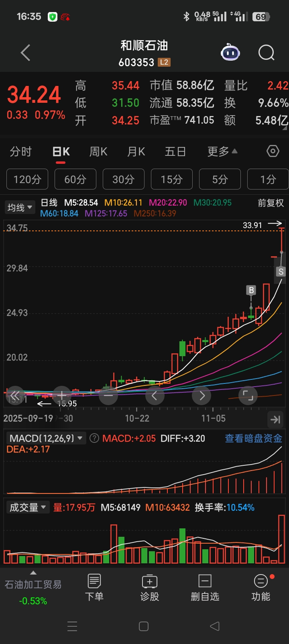289x644 pixels.
Task: Select 30分 minute period button
Action: click(x=124, y=179)
